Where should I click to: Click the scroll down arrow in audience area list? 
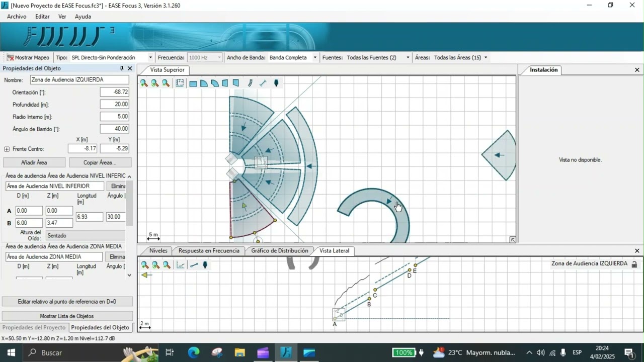pos(129,275)
